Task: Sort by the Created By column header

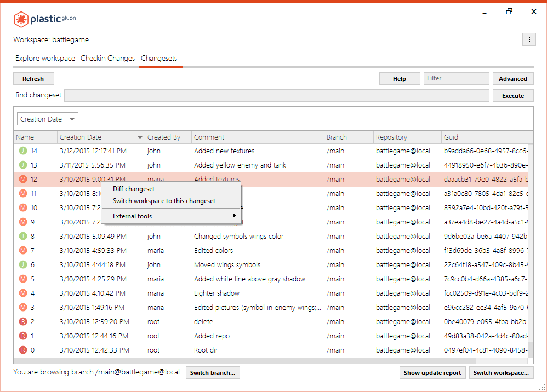Action: (168, 137)
